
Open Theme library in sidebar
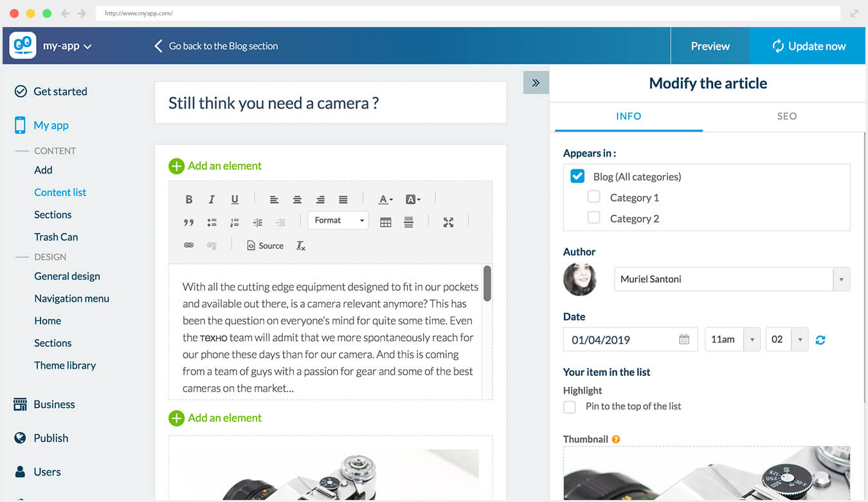tap(65, 365)
